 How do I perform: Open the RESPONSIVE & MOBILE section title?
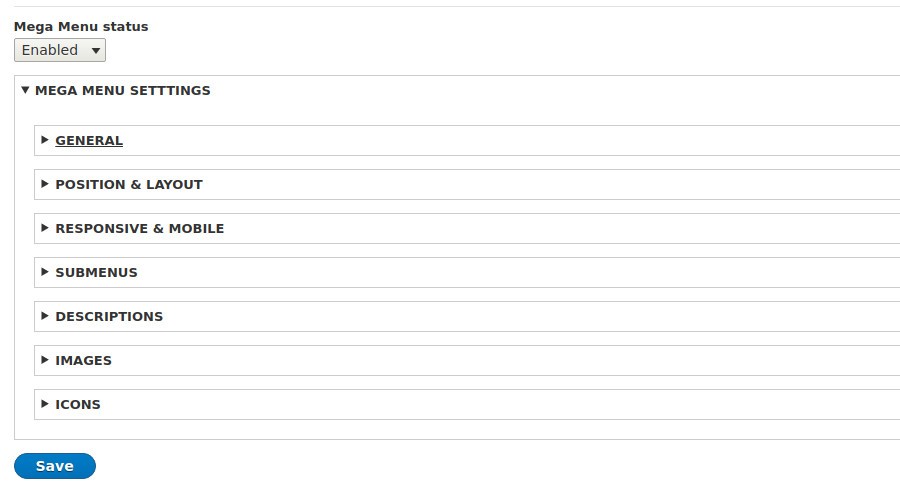click(139, 228)
